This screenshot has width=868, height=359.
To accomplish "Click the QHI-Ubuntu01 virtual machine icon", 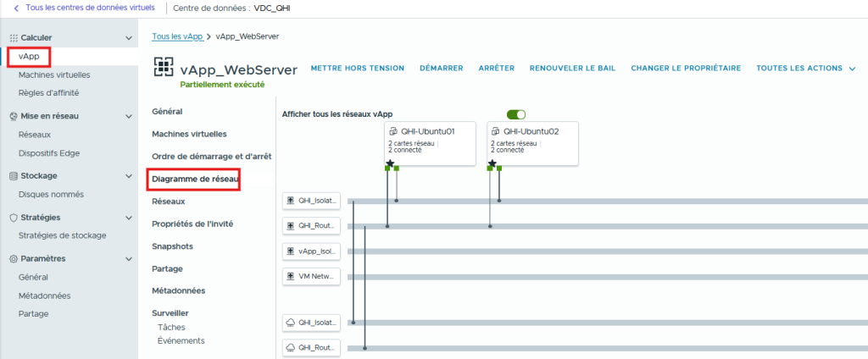I will click(393, 132).
